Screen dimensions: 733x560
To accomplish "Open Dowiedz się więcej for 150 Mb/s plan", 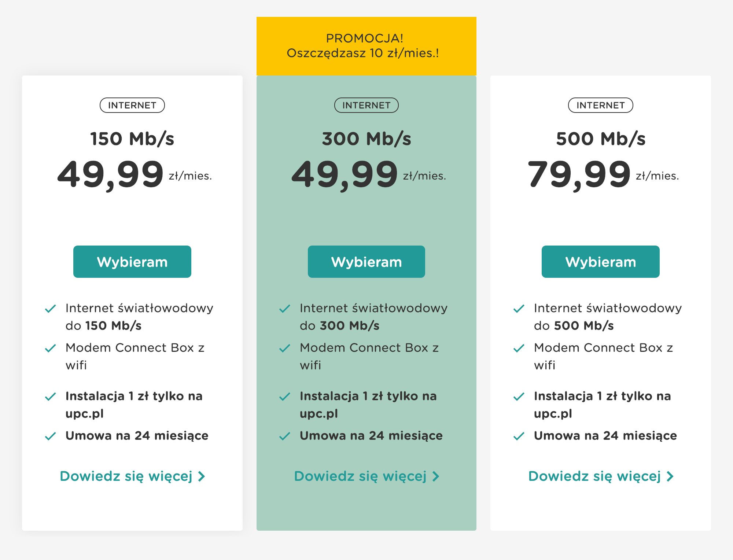I will point(132,476).
